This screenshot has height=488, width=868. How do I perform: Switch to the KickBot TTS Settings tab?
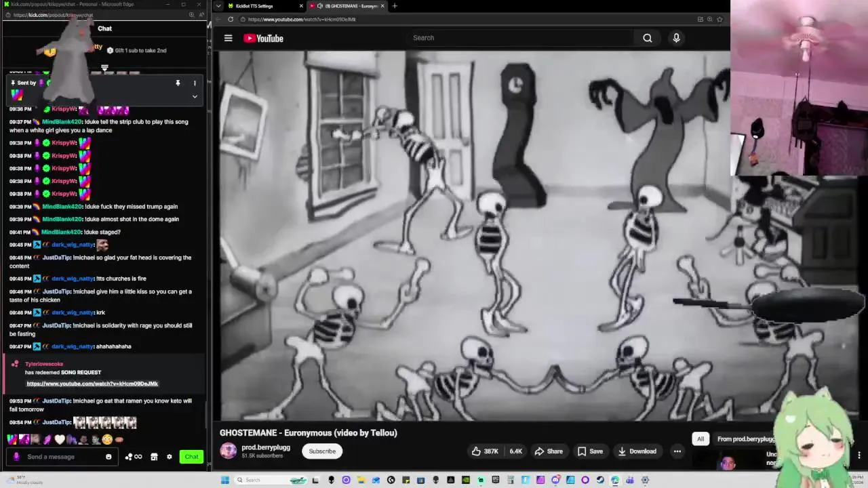point(260,6)
